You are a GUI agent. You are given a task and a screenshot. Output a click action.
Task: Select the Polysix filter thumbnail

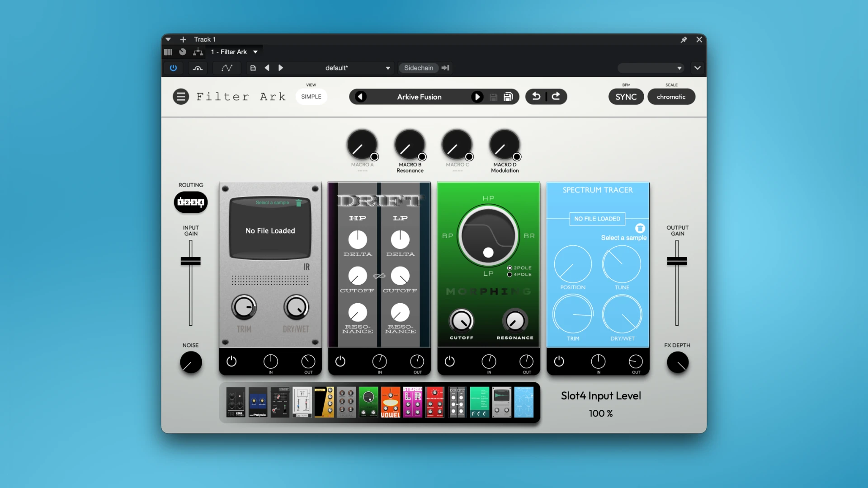click(x=258, y=402)
